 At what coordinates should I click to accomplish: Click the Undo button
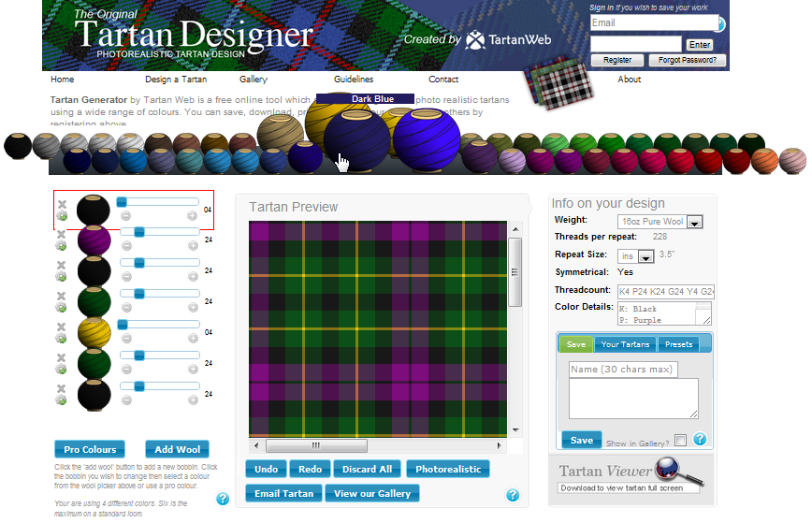(x=267, y=469)
